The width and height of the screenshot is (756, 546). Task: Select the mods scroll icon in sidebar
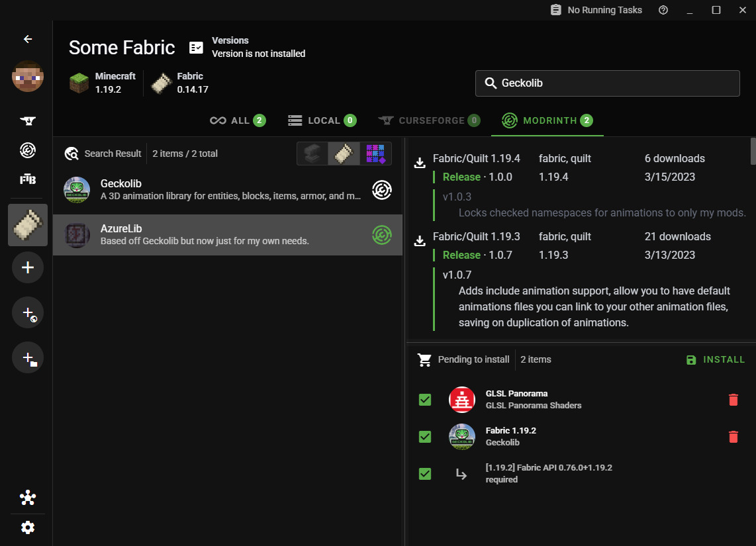[27, 225]
